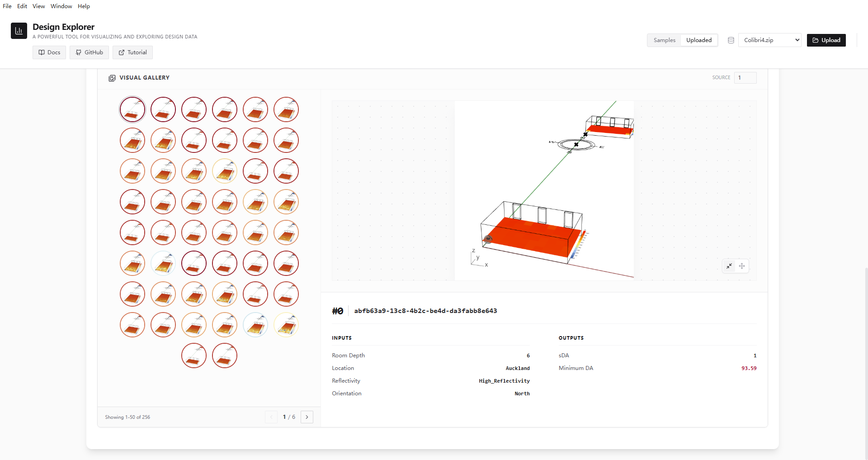Go to next gallery page arrow
Viewport: 868px width, 460px height.
[307, 417]
